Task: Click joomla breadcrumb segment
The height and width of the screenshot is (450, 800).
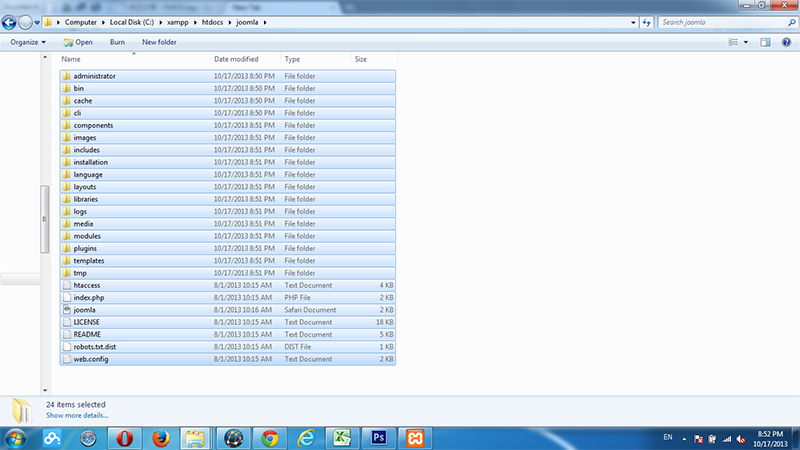Action: point(247,22)
